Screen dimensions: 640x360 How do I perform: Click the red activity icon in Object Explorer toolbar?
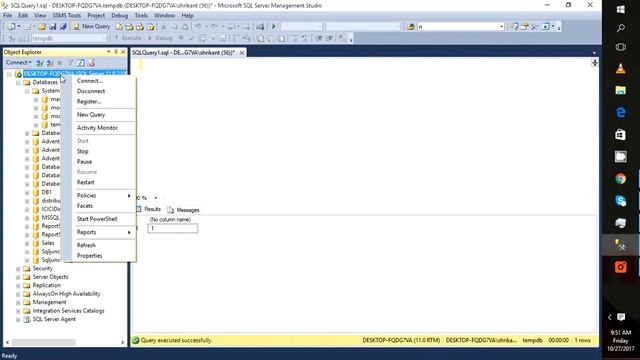pyautogui.click(x=91, y=63)
